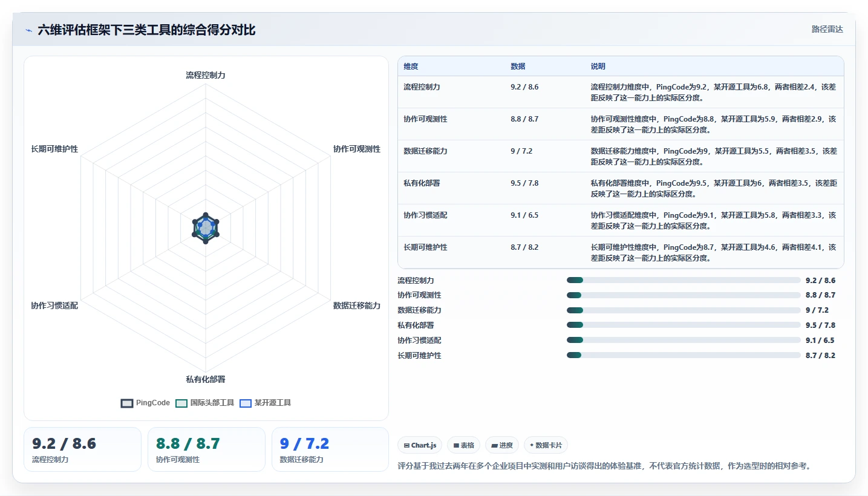Image resolution: width=868 pixels, height=496 pixels.
Task: Click the chart title 六维评估框架下三类工具的综合得分对比
Action: (146, 30)
